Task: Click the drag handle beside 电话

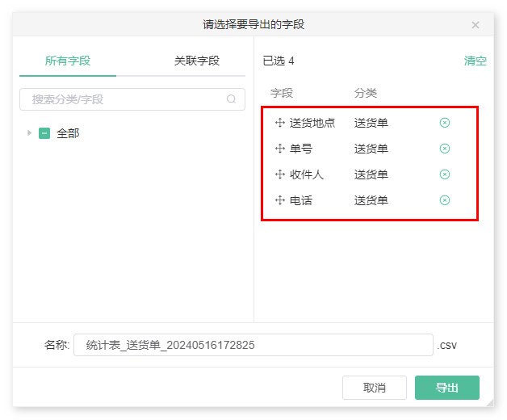Action: tap(279, 200)
